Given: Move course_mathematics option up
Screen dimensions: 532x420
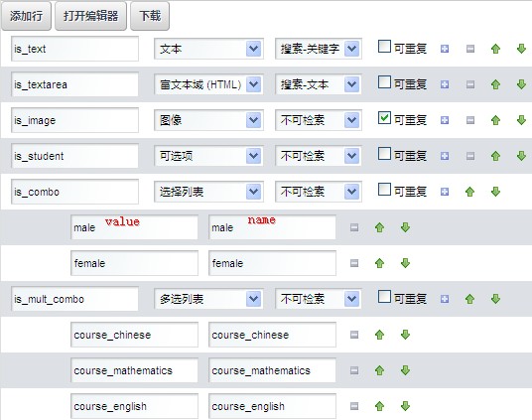Looking at the screenshot, I should click(380, 370).
